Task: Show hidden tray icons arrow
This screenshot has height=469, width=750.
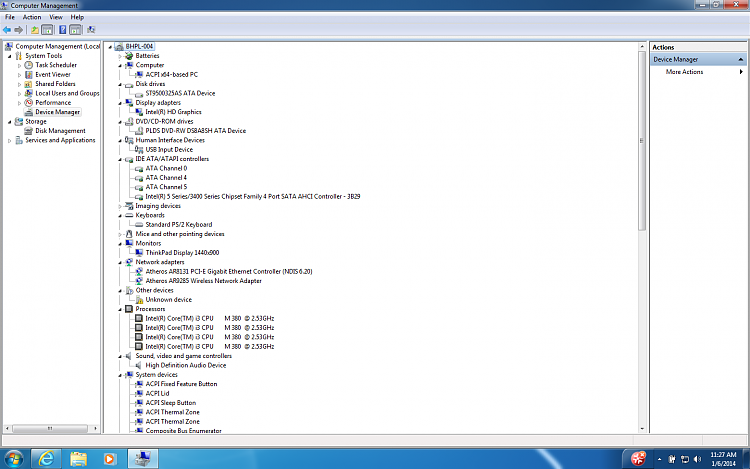Action: [x=659, y=459]
